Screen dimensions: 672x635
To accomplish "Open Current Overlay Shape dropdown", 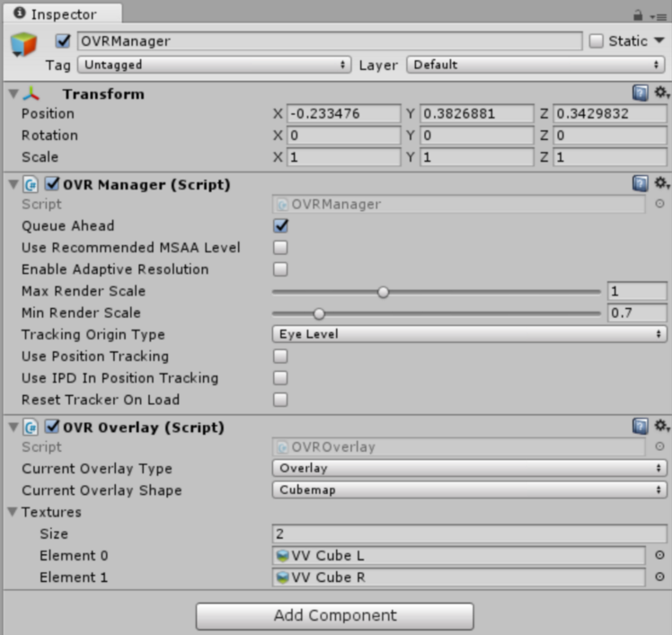I will (469, 489).
